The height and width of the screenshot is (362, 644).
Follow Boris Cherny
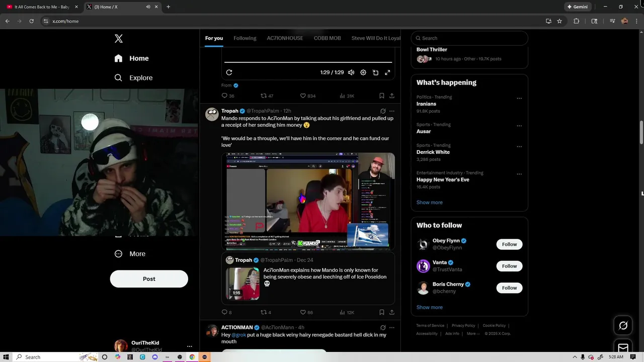pyautogui.click(x=509, y=288)
